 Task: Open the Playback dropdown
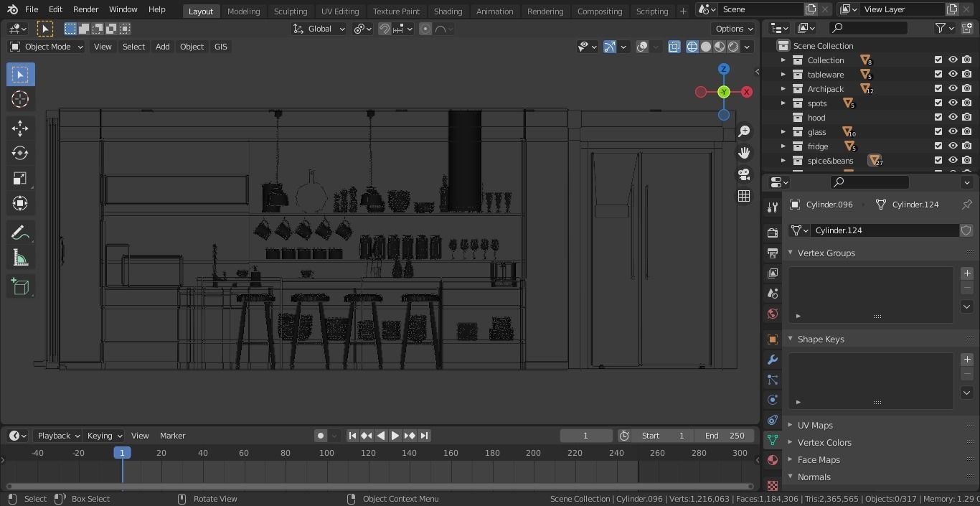coord(57,436)
